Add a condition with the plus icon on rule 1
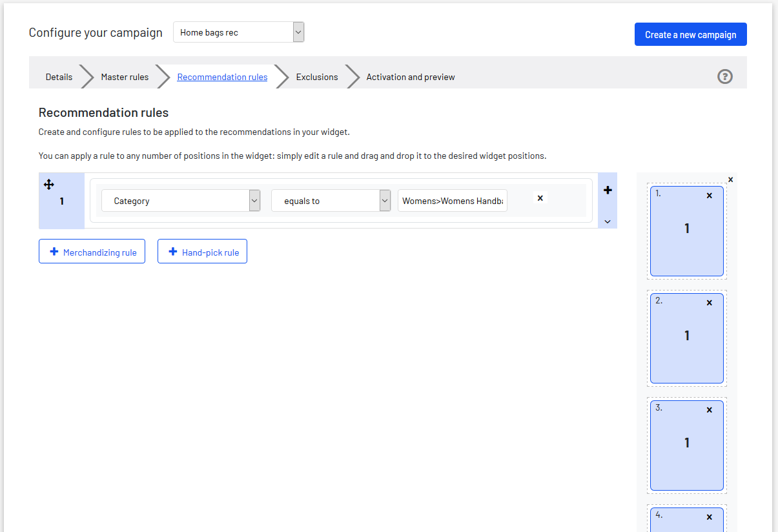The image size is (778, 532). pyautogui.click(x=608, y=190)
